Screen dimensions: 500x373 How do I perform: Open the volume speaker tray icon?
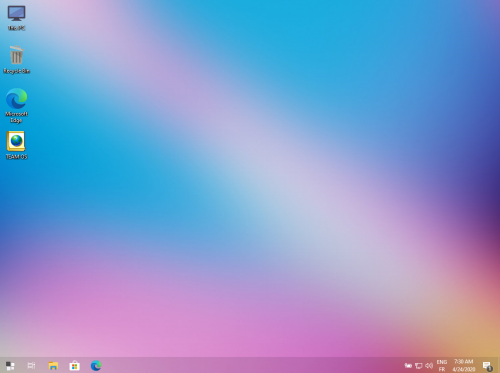point(429,366)
